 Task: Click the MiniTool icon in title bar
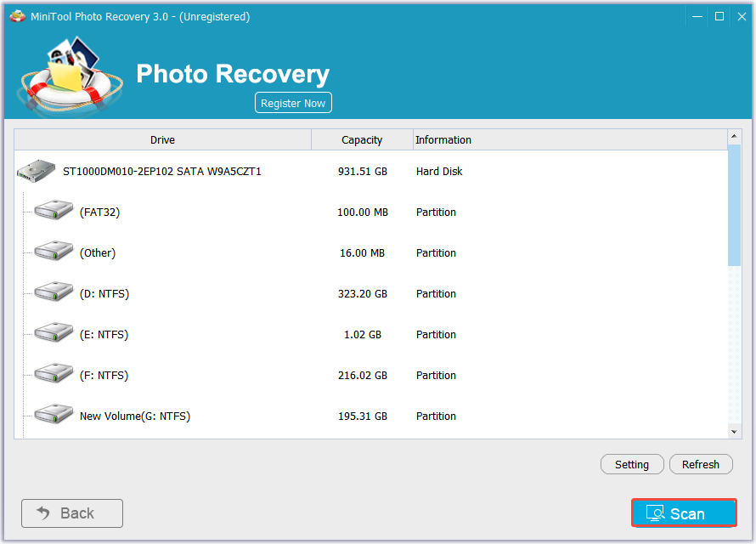17,15
